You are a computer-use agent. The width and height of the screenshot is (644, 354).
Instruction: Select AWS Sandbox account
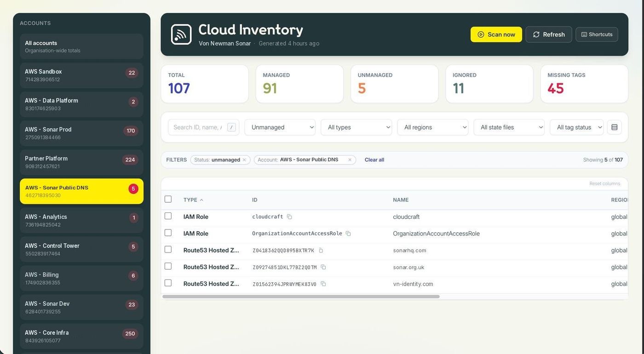pos(81,75)
